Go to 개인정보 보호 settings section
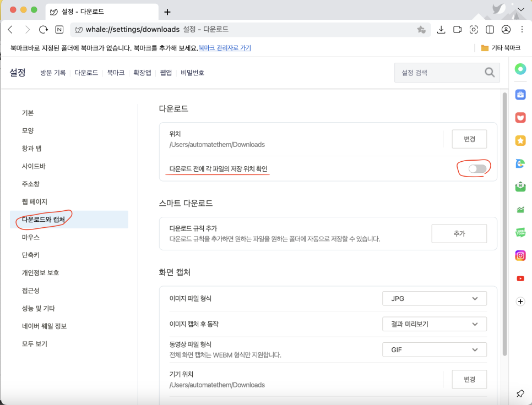 (x=40, y=272)
